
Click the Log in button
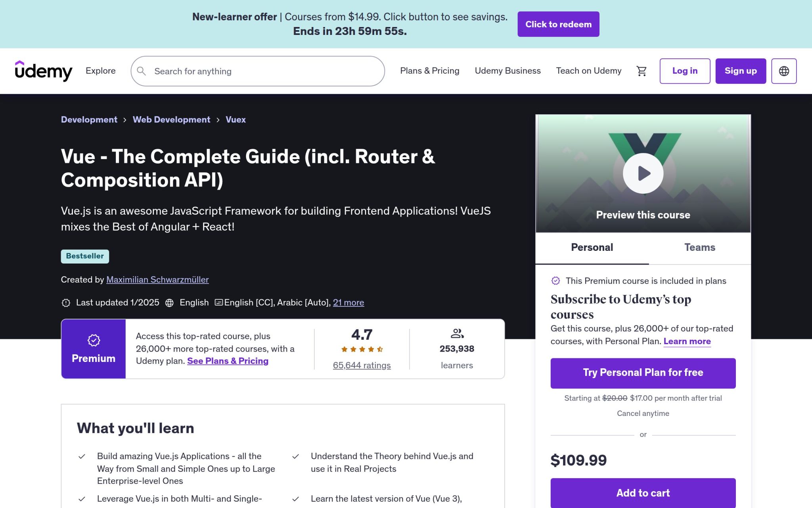[685, 71]
